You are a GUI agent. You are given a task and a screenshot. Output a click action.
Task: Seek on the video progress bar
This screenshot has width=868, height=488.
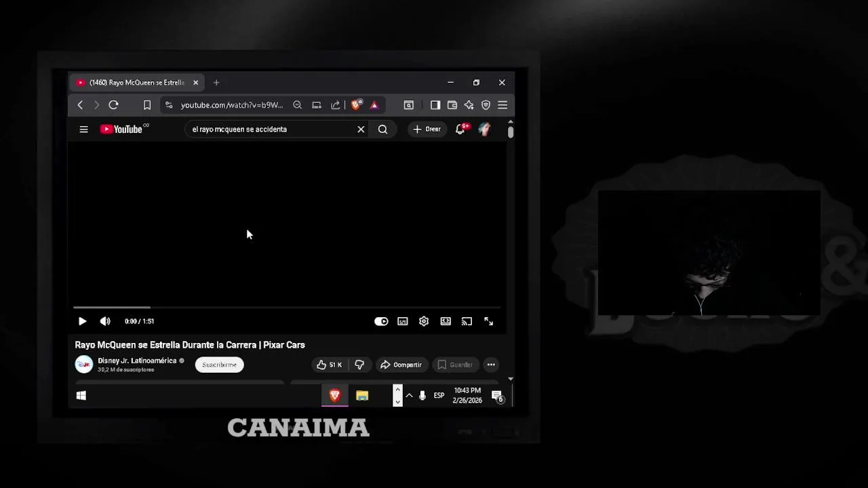tap(287, 308)
